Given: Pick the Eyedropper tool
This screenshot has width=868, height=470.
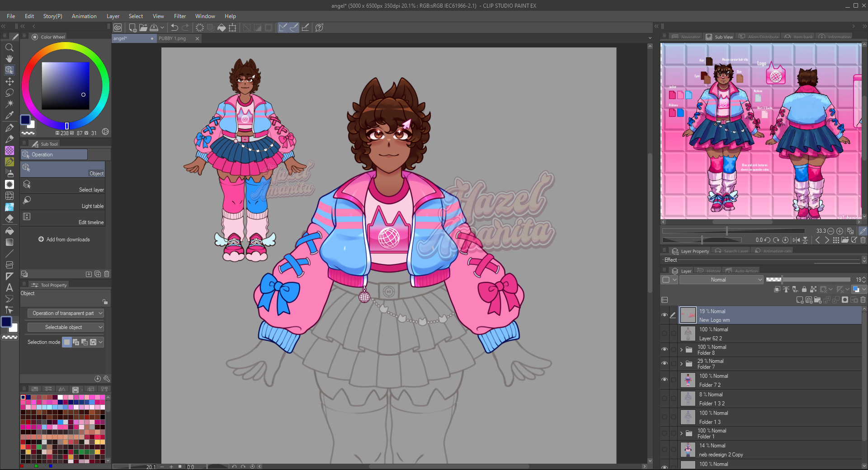Looking at the screenshot, I should (x=9, y=115).
